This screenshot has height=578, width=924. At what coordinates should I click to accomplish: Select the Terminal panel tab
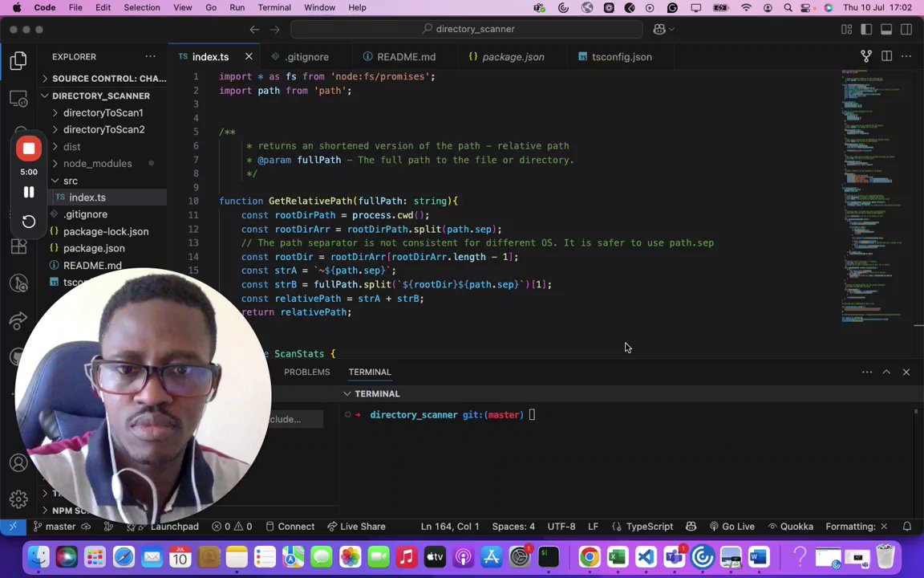tap(370, 372)
